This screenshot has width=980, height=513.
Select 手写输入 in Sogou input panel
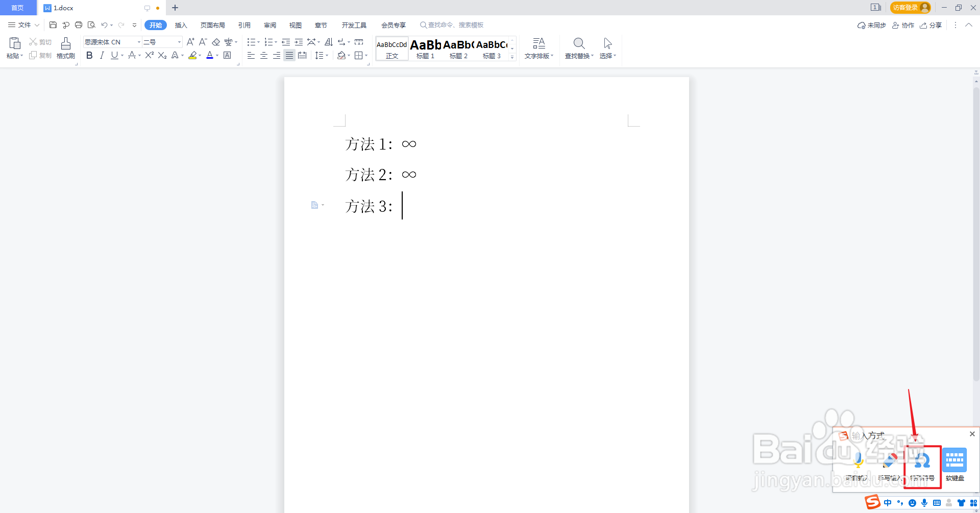(889, 466)
